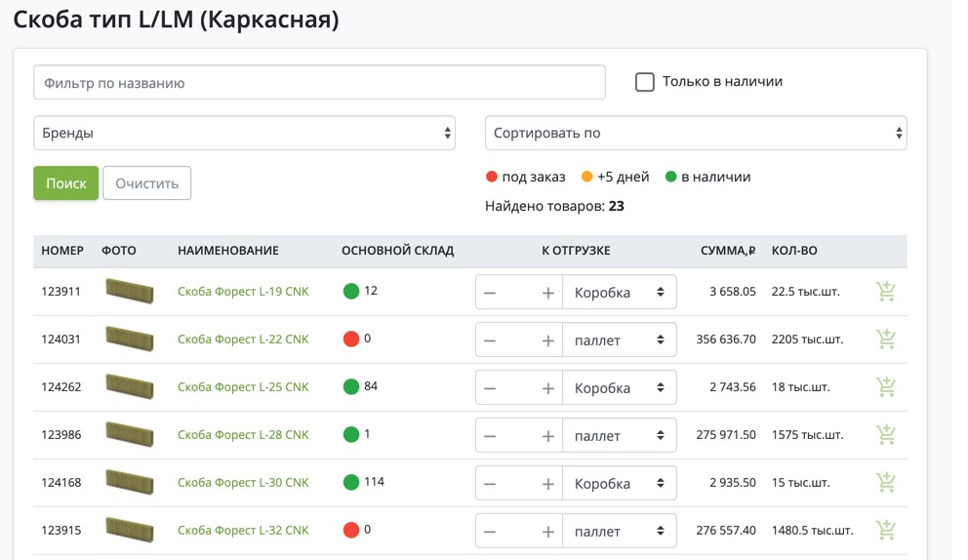Add Скоба Форест L-30 CNK to cart

click(885, 483)
